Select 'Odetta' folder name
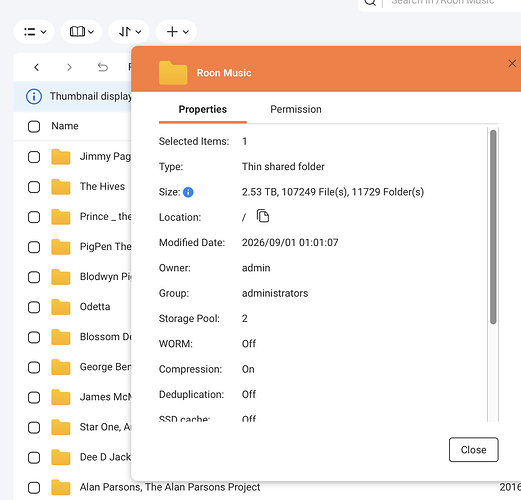The image size is (521, 500). pyautogui.click(x=95, y=307)
